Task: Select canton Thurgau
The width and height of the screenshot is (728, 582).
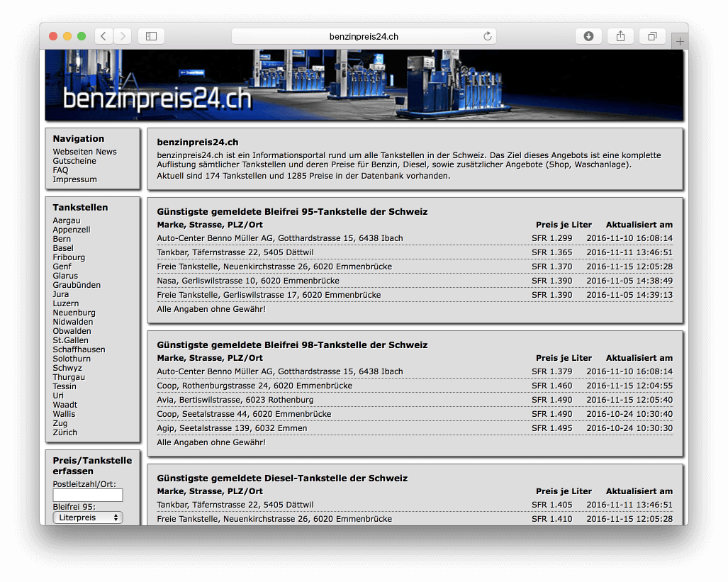Action: [x=69, y=377]
